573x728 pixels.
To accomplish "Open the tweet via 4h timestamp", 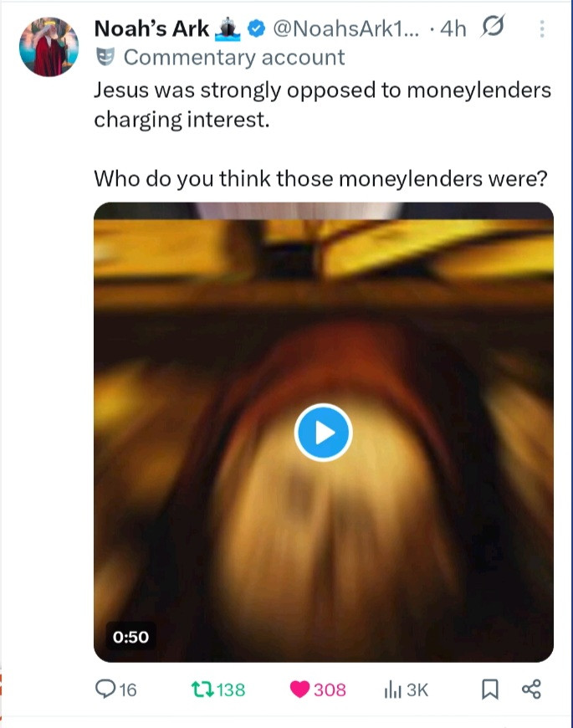I will click(x=453, y=28).
